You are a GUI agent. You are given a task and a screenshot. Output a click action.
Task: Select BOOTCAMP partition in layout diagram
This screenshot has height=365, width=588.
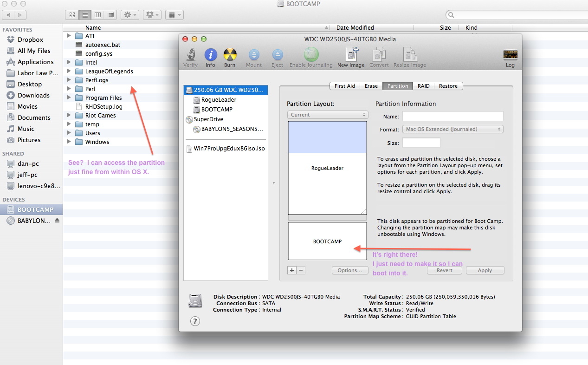click(x=327, y=241)
